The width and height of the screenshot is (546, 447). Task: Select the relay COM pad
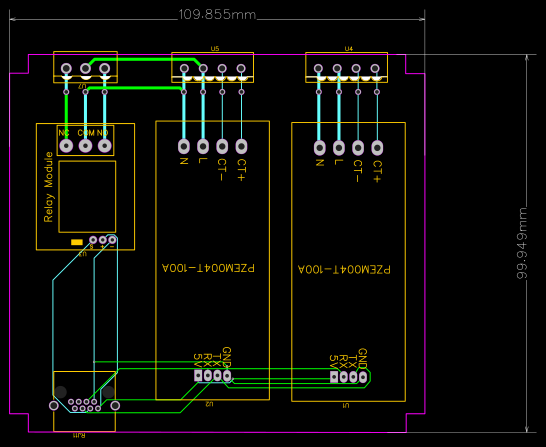[85, 146]
